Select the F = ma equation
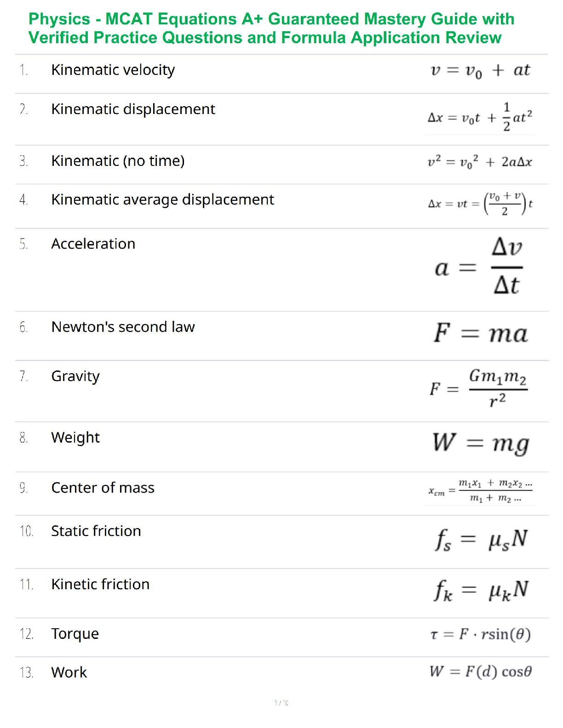563x728 pixels. click(x=480, y=333)
